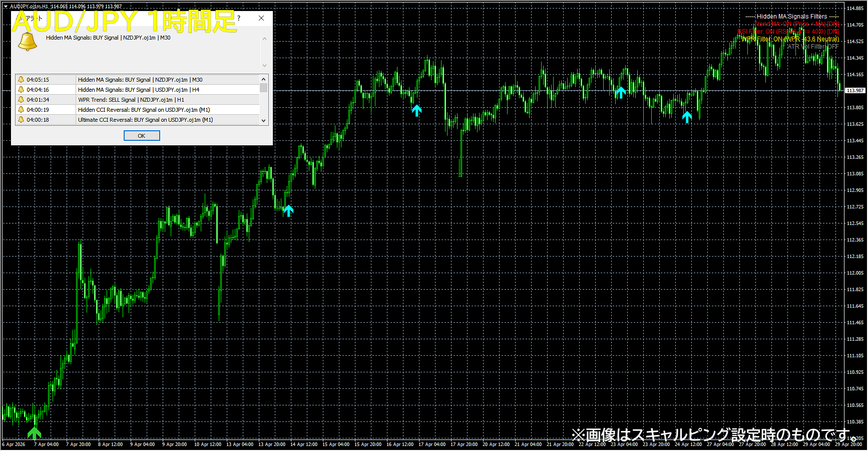The height and width of the screenshot is (451, 868).
Task: Click the alert message text above the list
Action: pyautogui.click(x=108, y=38)
